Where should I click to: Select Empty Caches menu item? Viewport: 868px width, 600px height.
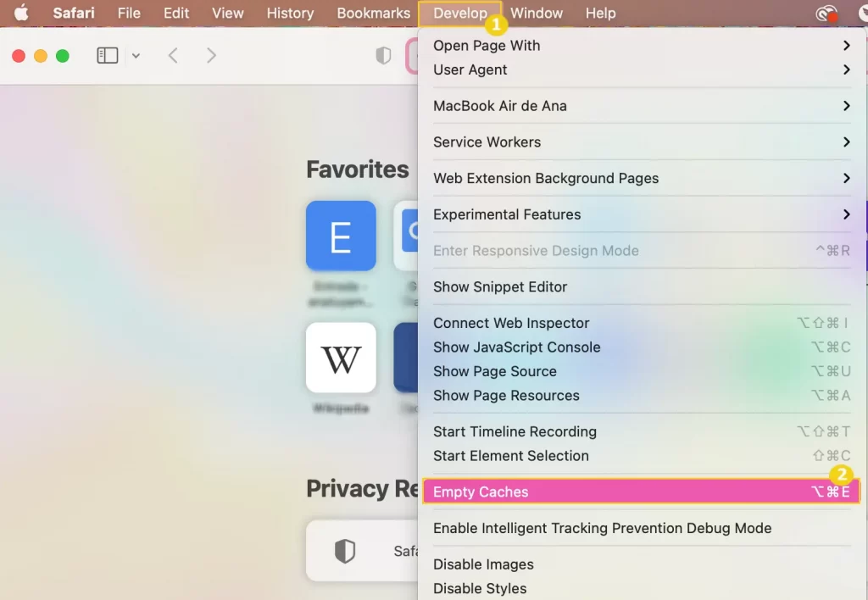tap(642, 492)
